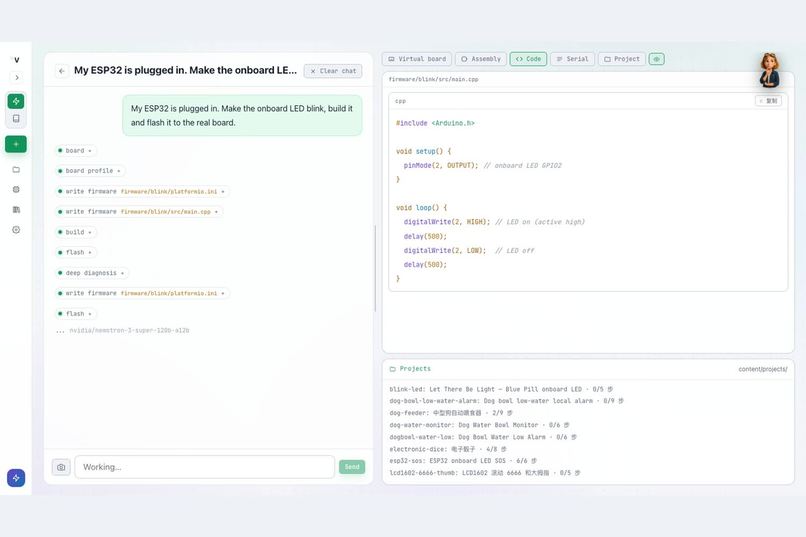
Task: Expand the sidebar with the chevron arrow
Action: [x=16, y=78]
